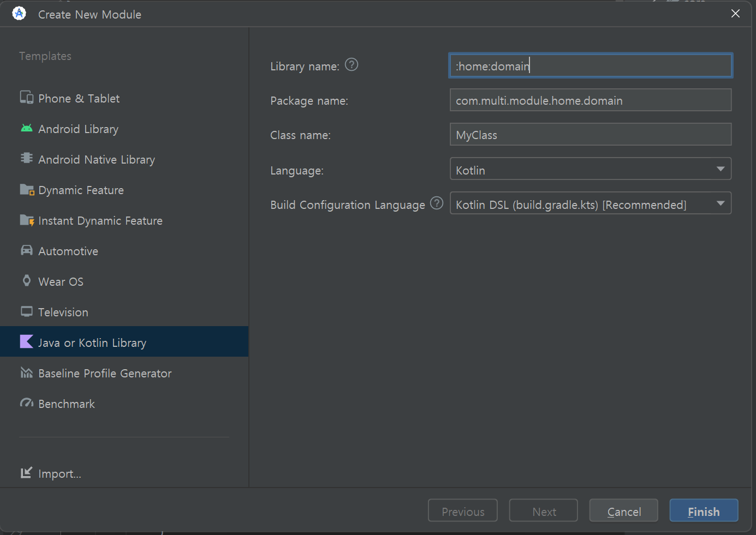Click the Android Studio logo in title bar
The height and width of the screenshot is (535, 756).
pyautogui.click(x=19, y=14)
